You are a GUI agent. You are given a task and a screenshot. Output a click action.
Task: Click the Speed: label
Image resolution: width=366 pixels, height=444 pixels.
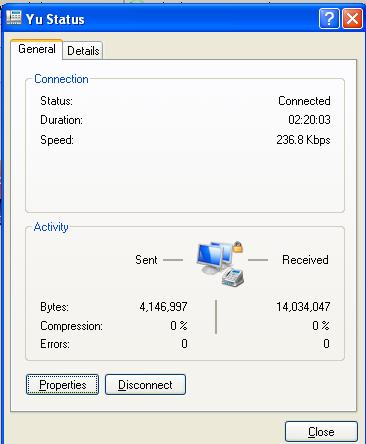(x=57, y=140)
